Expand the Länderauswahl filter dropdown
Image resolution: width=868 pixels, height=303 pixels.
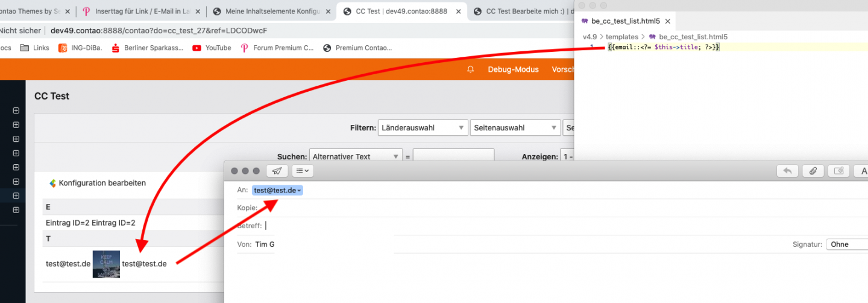click(x=423, y=128)
